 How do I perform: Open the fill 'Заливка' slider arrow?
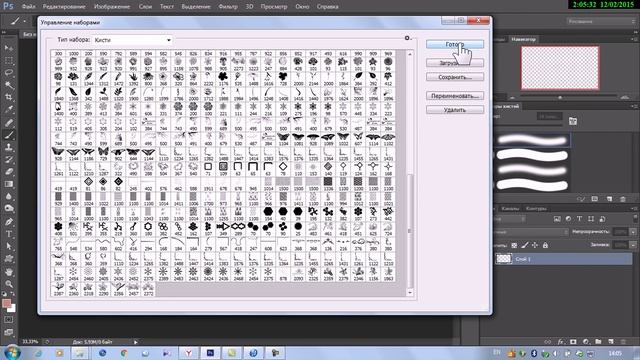633,245
